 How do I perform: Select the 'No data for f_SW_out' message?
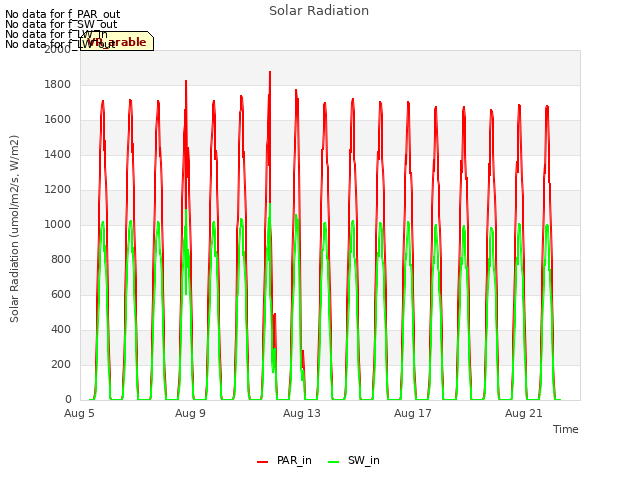point(61,24)
